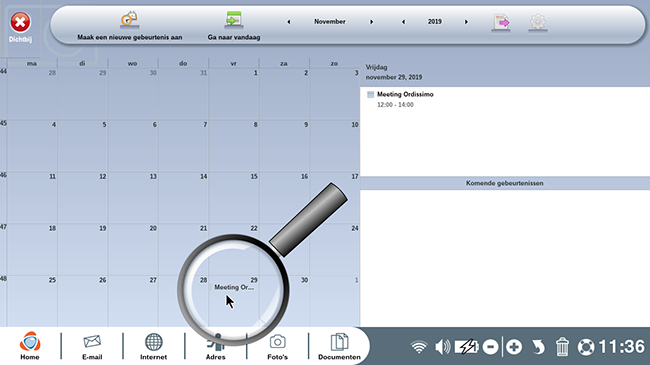The width and height of the screenshot is (650, 365).
Task: Go to previous month arrow
Action: coord(289,22)
